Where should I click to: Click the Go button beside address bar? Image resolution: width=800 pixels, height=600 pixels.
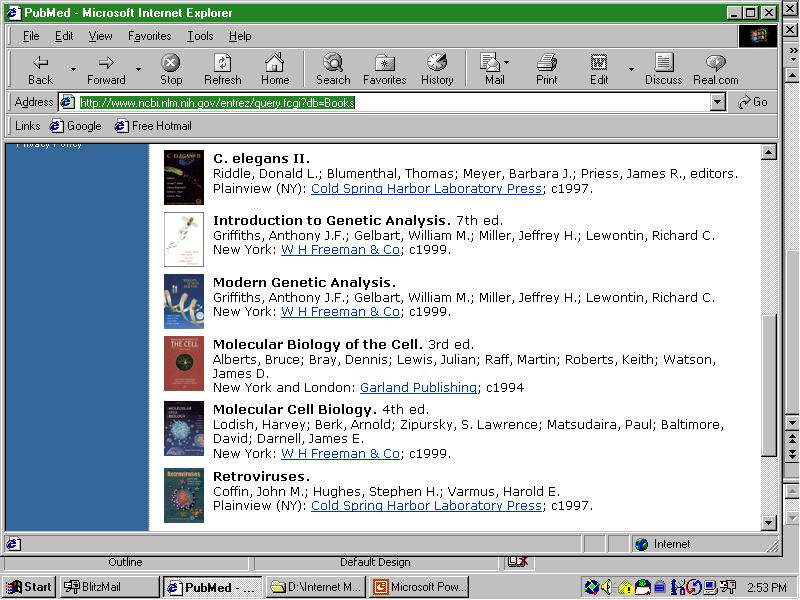click(753, 102)
